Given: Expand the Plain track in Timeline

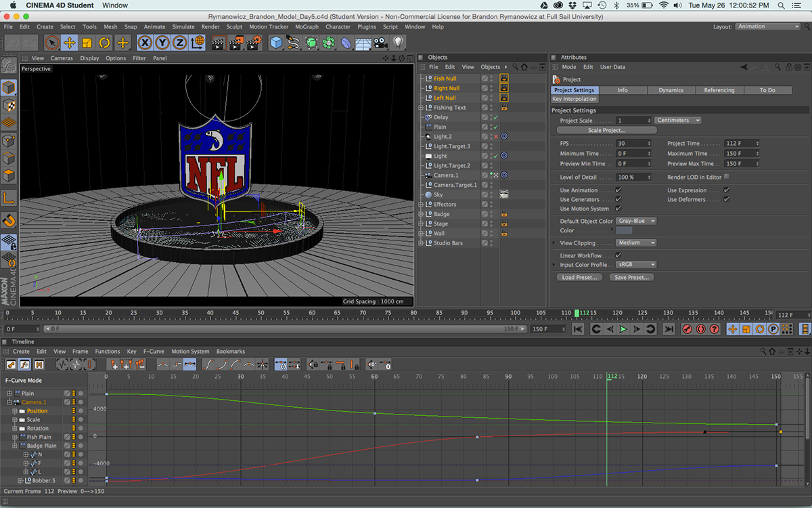Looking at the screenshot, I should tap(9, 394).
